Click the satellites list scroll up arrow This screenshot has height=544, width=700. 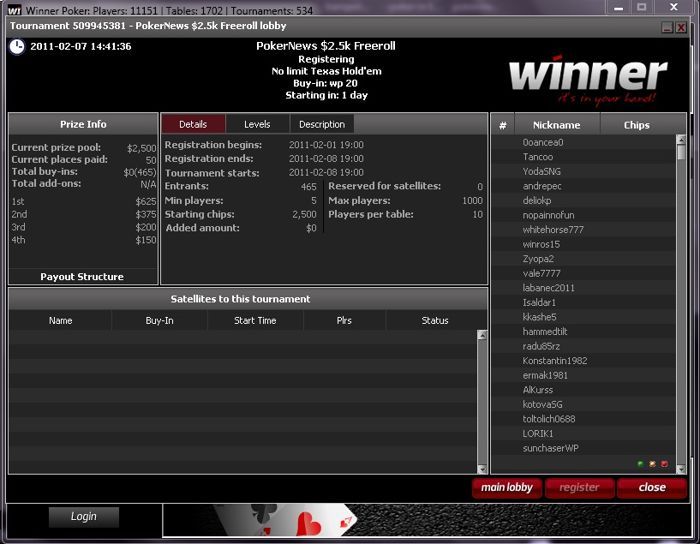[482, 335]
